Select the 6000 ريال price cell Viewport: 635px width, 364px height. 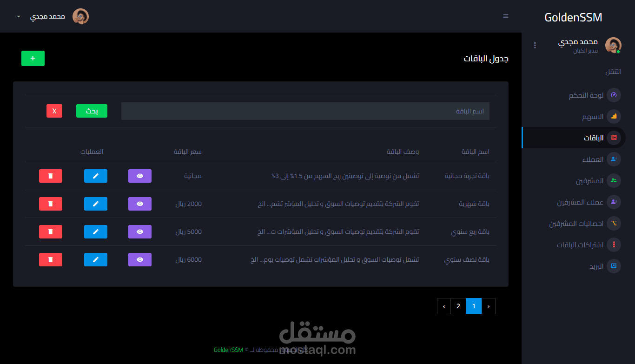click(x=188, y=260)
